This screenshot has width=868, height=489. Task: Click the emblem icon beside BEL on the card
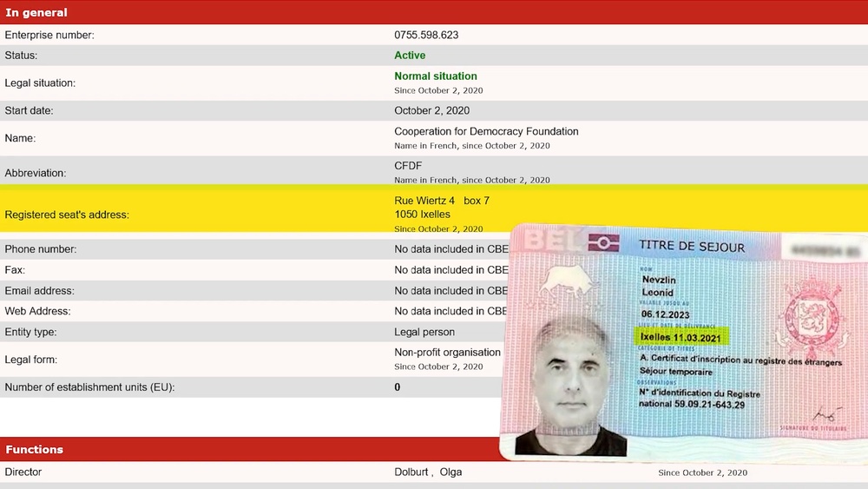coord(603,243)
